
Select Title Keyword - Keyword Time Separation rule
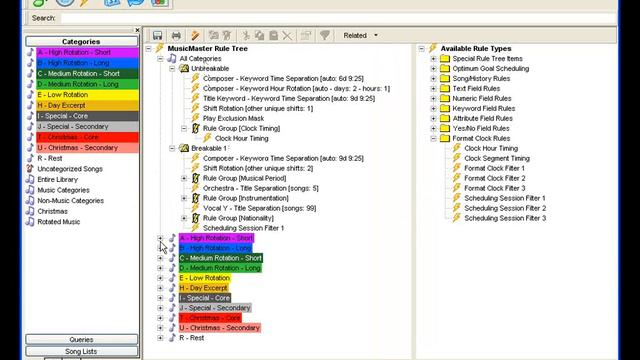(289, 98)
